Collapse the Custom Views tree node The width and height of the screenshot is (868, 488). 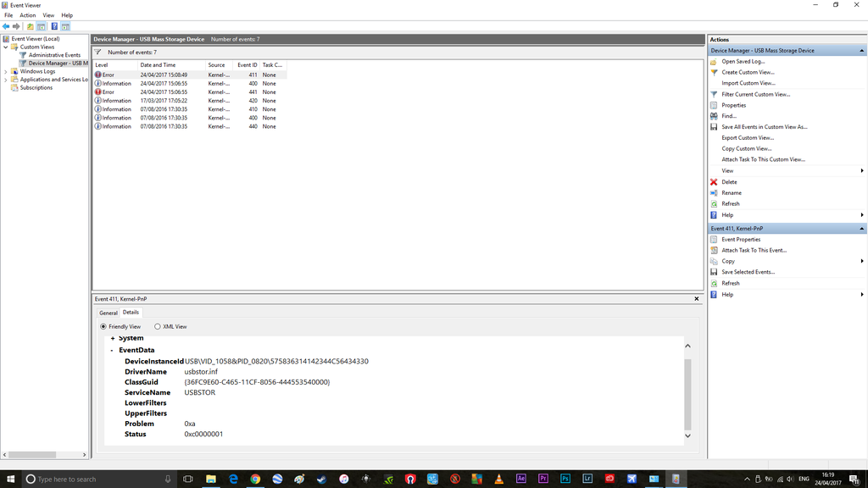click(6, 47)
